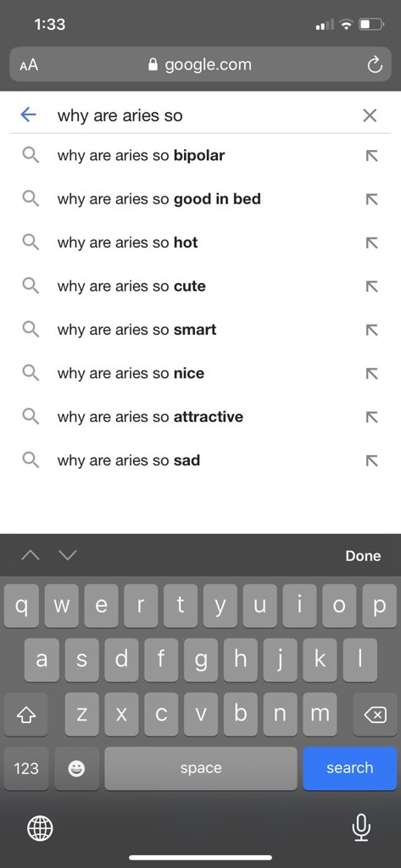Tap the fill arrow beside 'hot' suggestion
401x868 pixels.
click(372, 243)
